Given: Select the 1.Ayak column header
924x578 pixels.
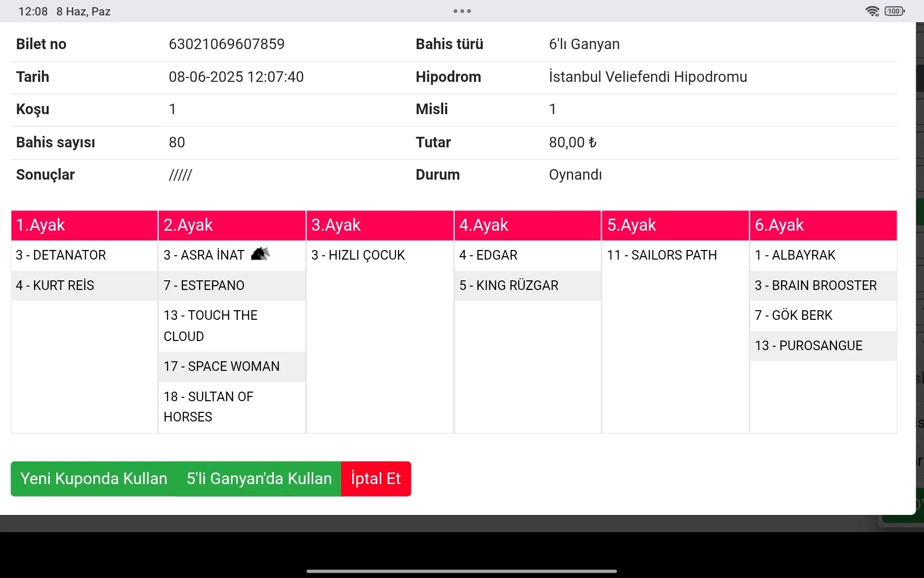Looking at the screenshot, I should pyautogui.click(x=84, y=225).
